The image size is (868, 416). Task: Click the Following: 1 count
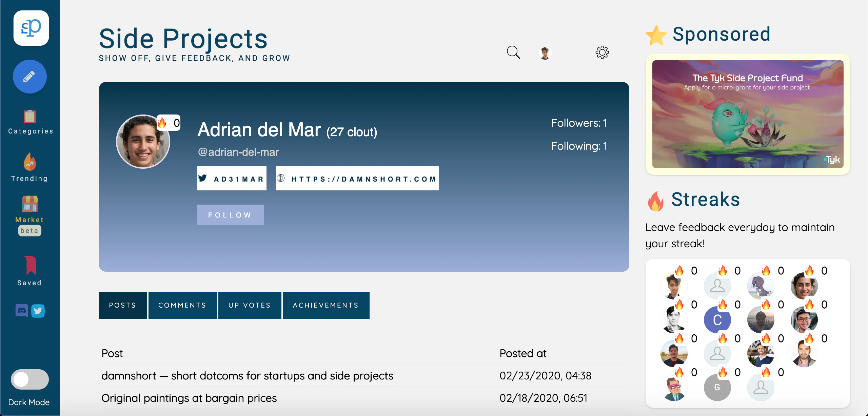(x=579, y=146)
